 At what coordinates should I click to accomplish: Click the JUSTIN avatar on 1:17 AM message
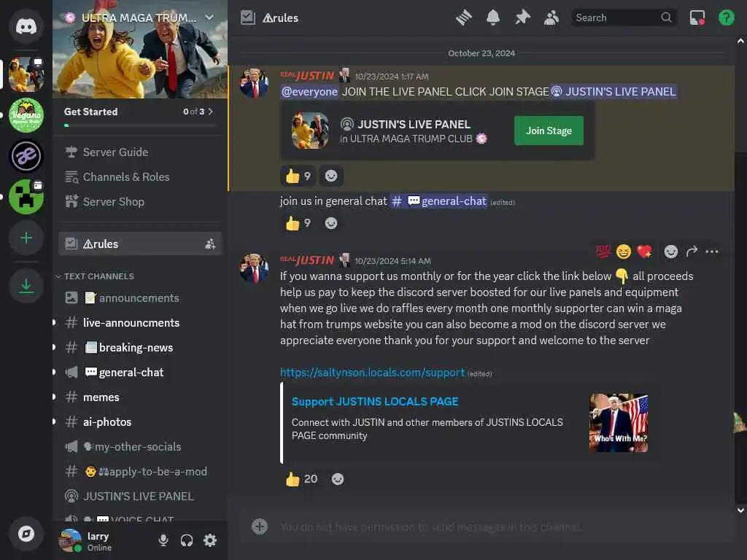253,83
